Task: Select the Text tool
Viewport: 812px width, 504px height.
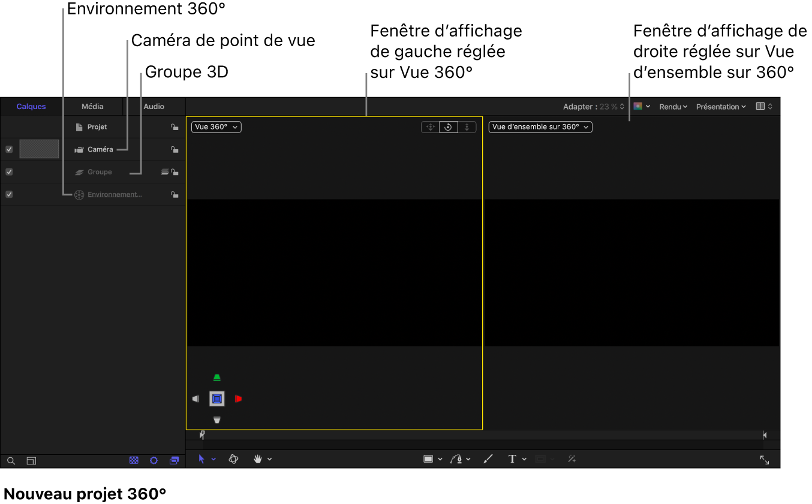Action: [512, 459]
